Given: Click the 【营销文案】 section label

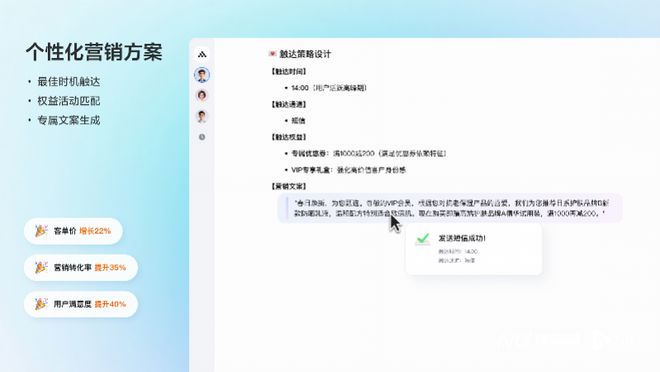Looking at the screenshot, I should [288, 186].
